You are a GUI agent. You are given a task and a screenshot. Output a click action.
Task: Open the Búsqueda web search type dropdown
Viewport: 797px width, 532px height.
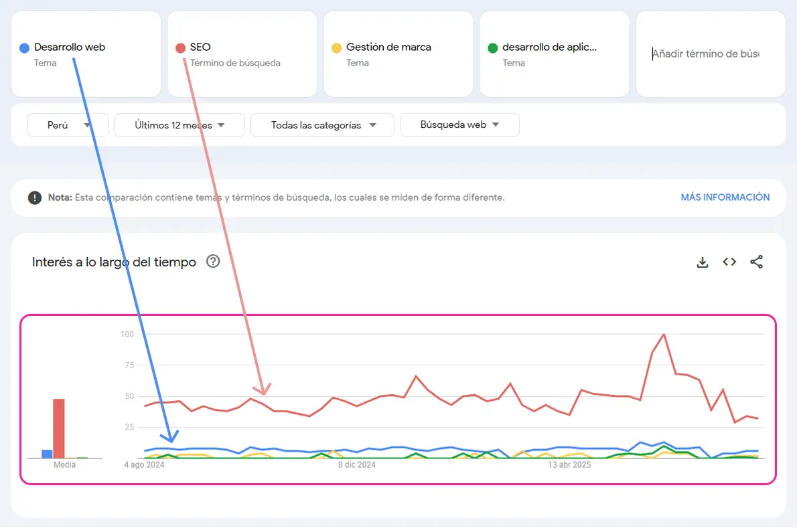[x=459, y=125]
